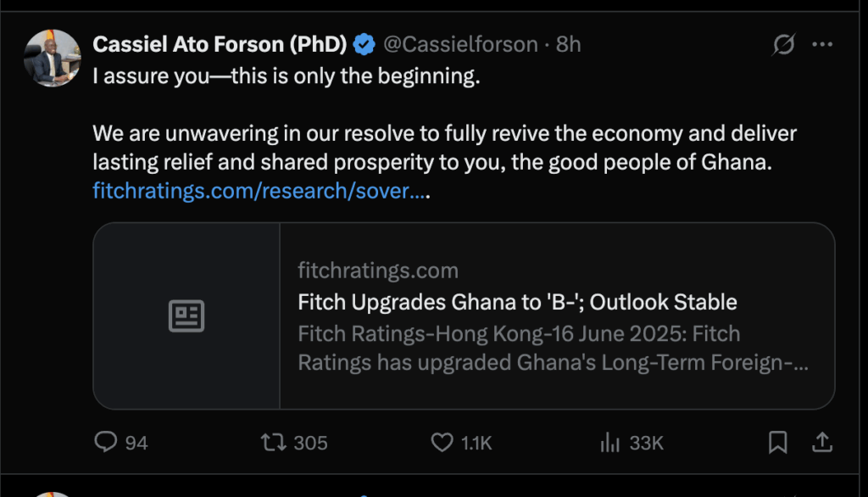
Task: Click the Grok explain icon beside More
Action: tap(784, 44)
